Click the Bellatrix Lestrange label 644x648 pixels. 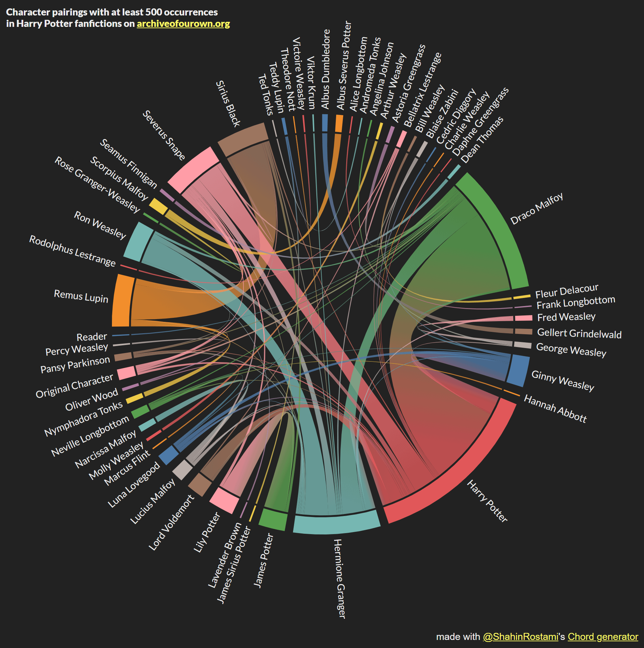pyautogui.click(x=422, y=90)
